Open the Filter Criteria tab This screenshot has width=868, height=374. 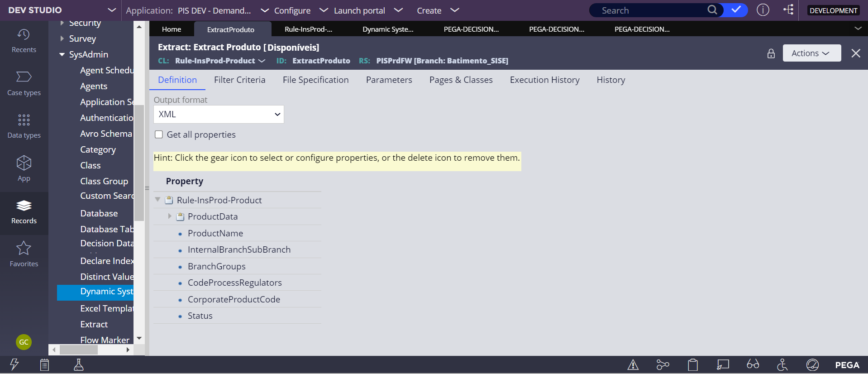coord(239,80)
